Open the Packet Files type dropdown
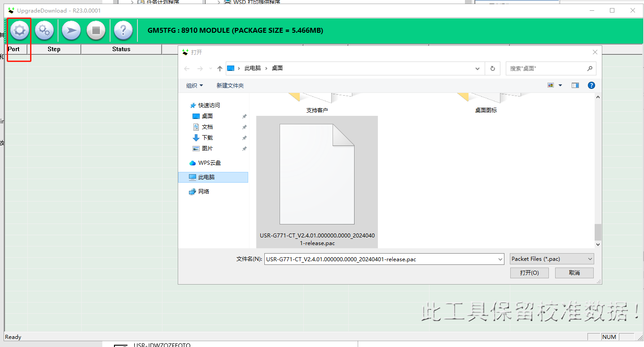This screenshot has height=347, width=644. click(x=552, y=259)
